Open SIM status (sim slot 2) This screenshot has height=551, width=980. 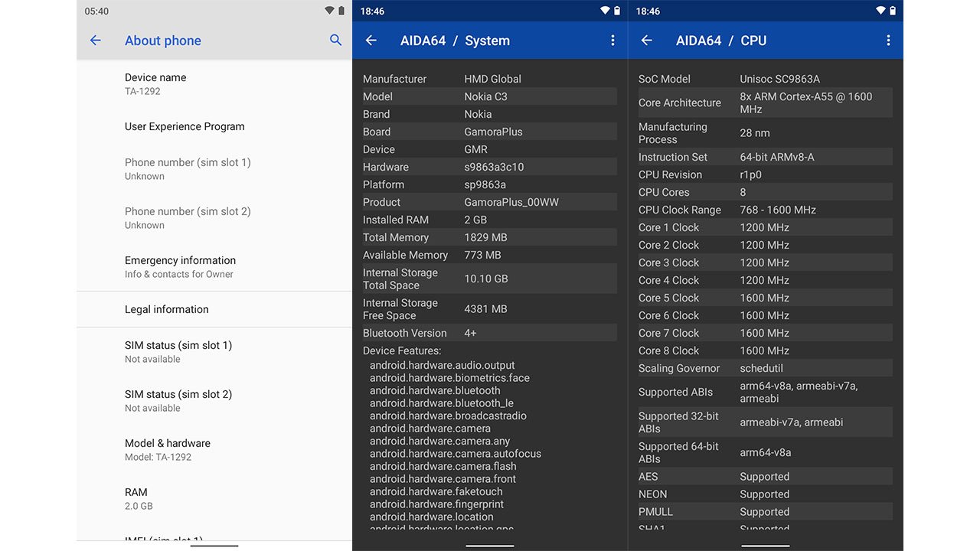point(214,401)
